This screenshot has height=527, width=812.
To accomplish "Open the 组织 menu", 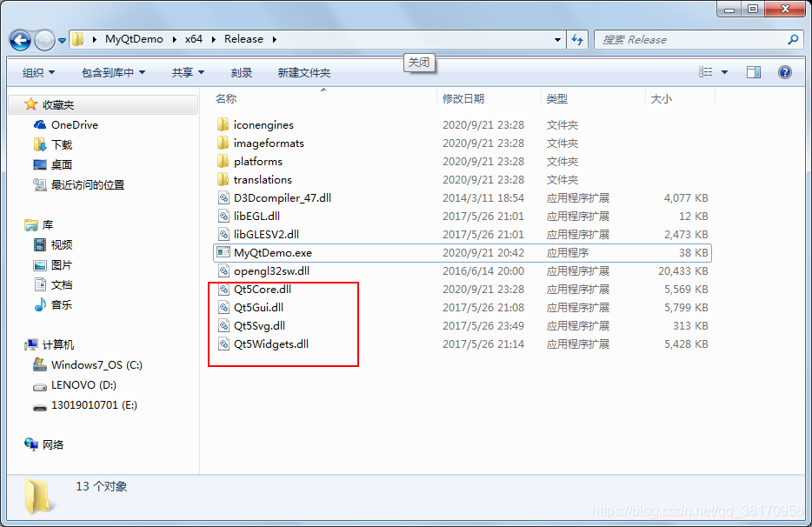I will point(38,72).
